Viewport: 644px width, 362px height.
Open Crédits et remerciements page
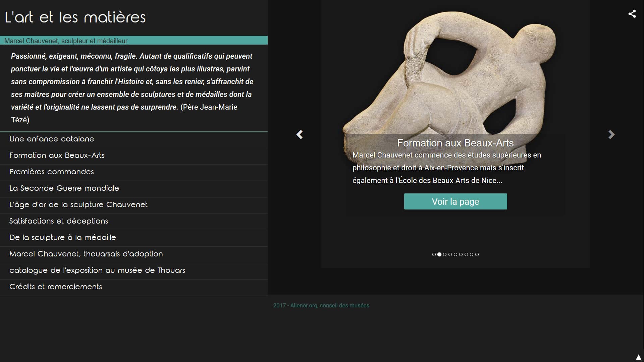pyautogui.click(x=56, y=287)
